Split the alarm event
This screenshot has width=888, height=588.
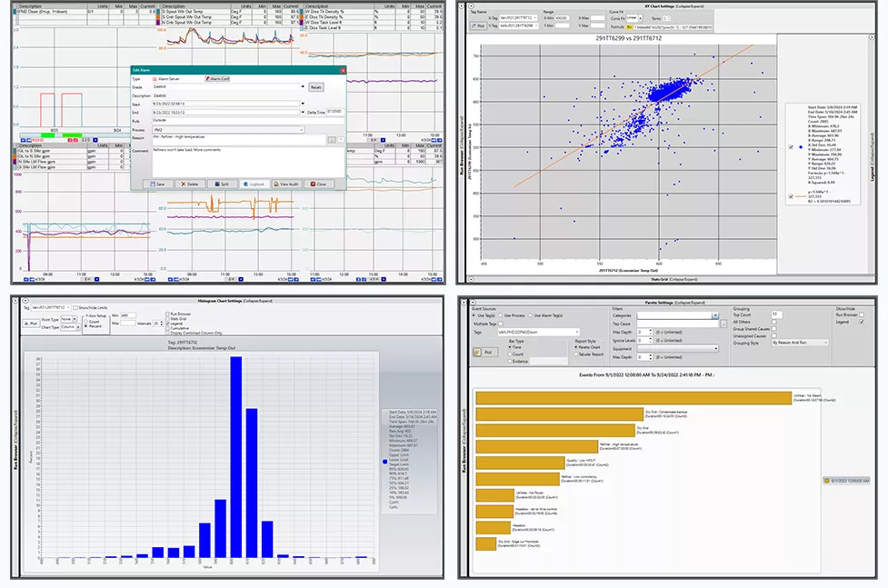pos(222,184)
